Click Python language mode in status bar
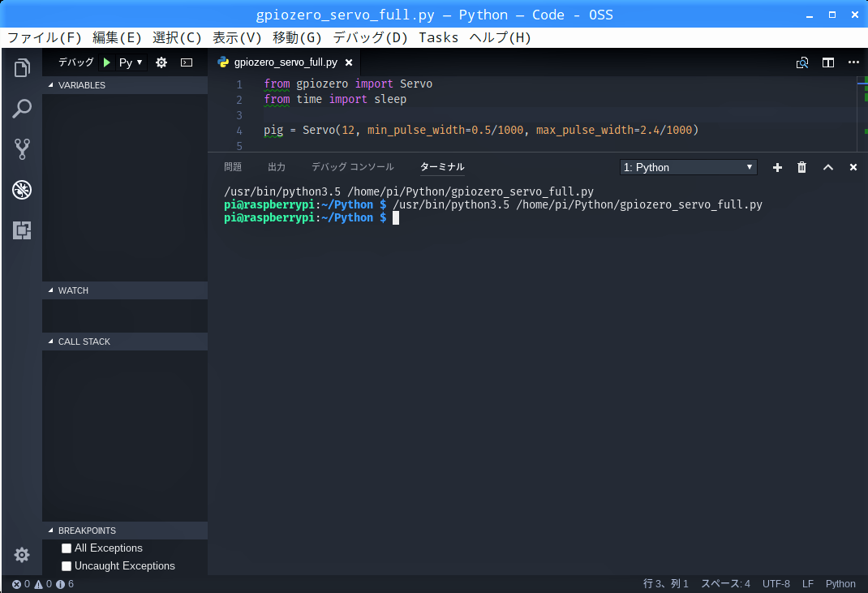Image resolution: width=868 pixels, height=593 pixels. (x=840, y=584)
